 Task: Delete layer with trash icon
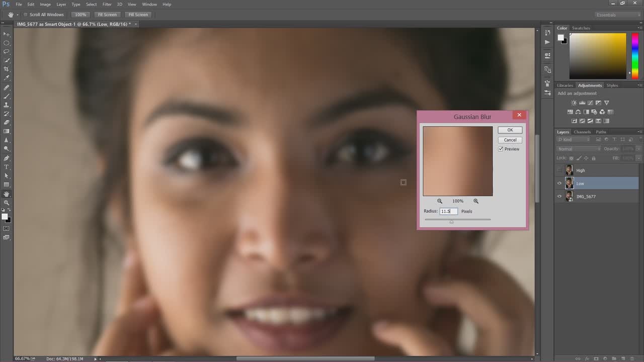(632, 358)
